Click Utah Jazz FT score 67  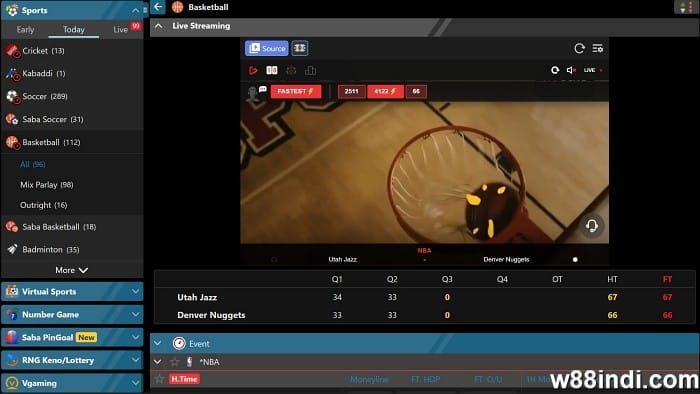click(x=667, y=297)
